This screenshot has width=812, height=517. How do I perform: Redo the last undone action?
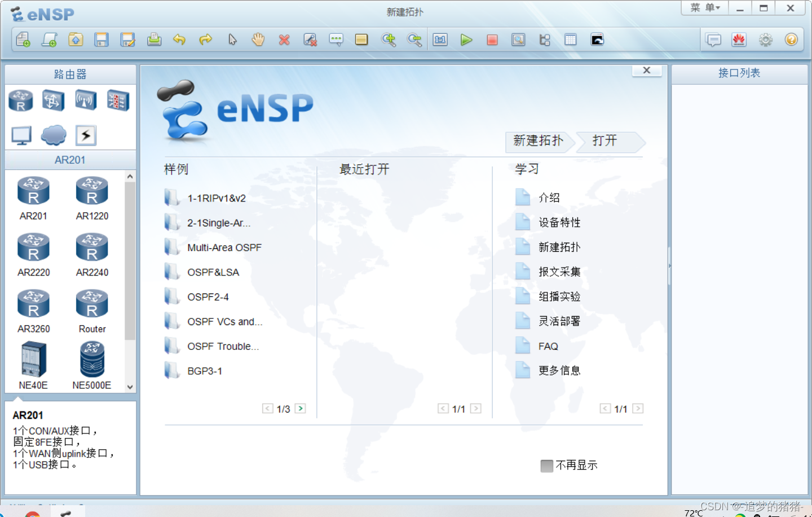(206, 40)
